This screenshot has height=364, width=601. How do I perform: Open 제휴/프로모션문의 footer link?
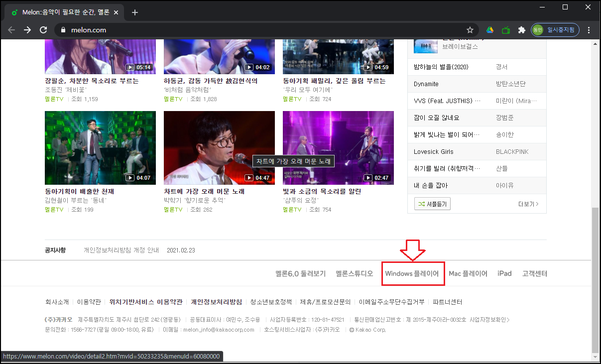click(x=325, y=302)
